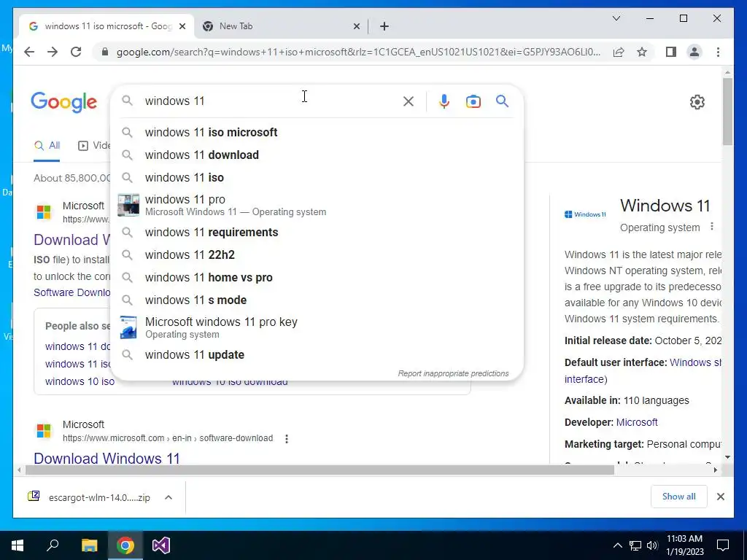
Task: Submit search with blue magnifier icon
Action: click(x=502, y=101)
